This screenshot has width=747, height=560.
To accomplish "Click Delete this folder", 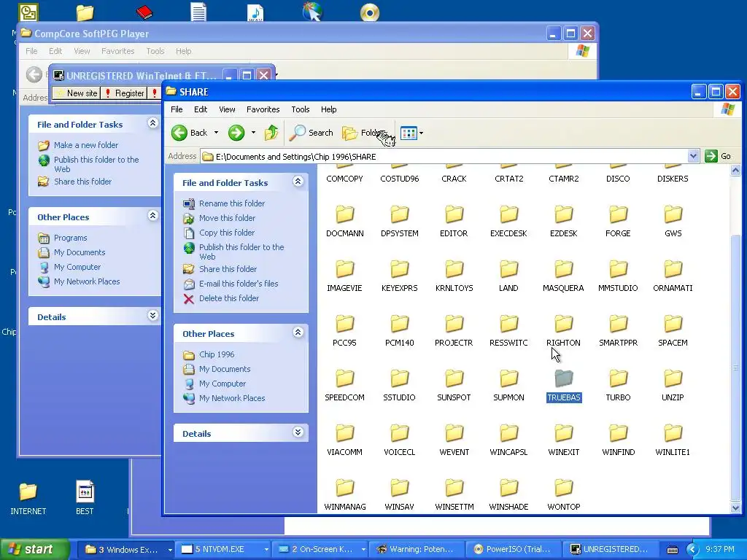I will [229, 298].
